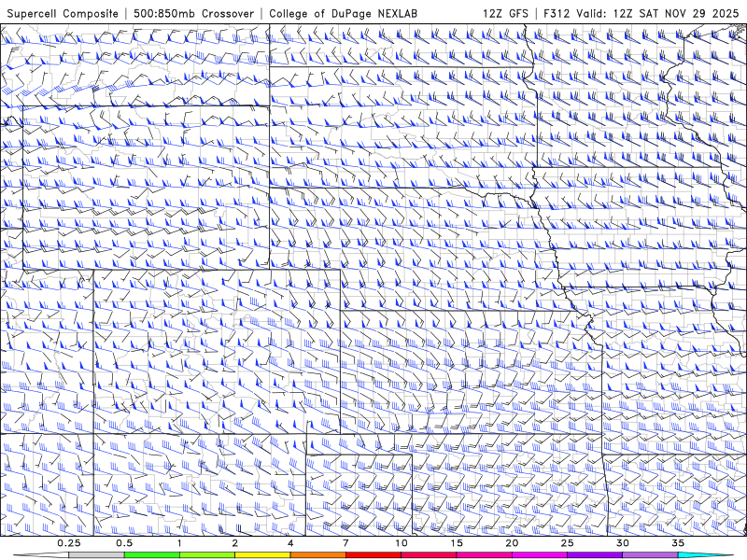The image size is (747, 560).
Task: Click the 12Z GFS model label
Action: coord(505,13)
